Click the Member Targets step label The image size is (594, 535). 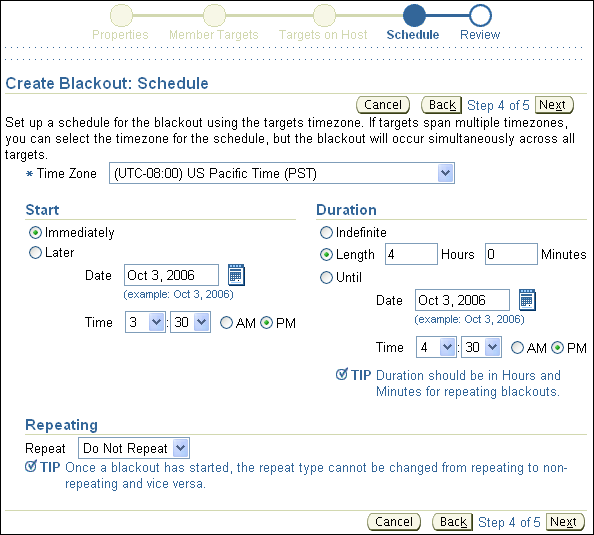(214, 35)
